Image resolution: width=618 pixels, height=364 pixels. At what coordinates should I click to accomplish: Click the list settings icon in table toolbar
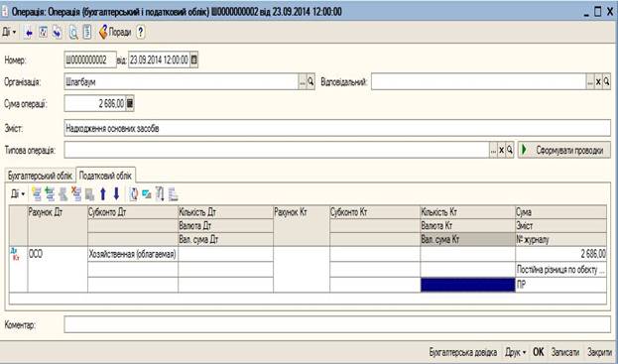point(173,193)
